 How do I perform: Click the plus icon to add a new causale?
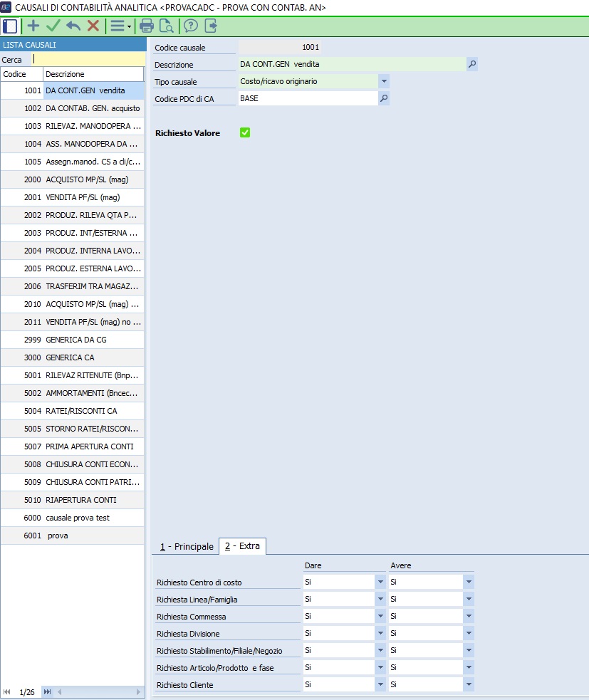(33, 26)
